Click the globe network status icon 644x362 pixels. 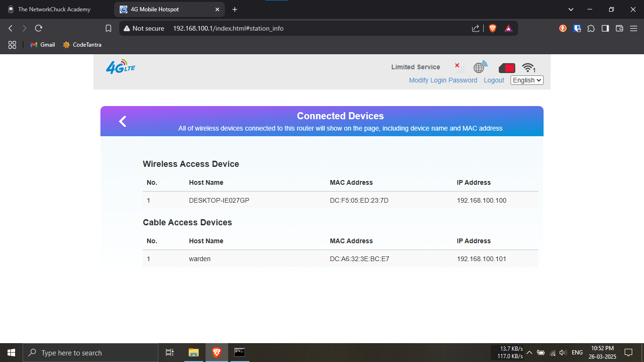pyautogui.click(x=479, y=67)
